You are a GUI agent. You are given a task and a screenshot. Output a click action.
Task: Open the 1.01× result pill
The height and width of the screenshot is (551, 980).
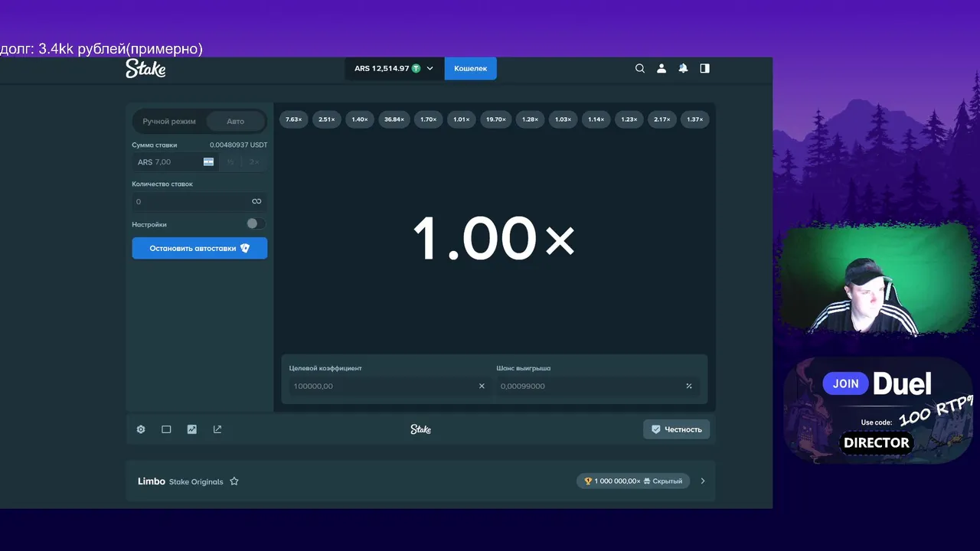point(462,119)
